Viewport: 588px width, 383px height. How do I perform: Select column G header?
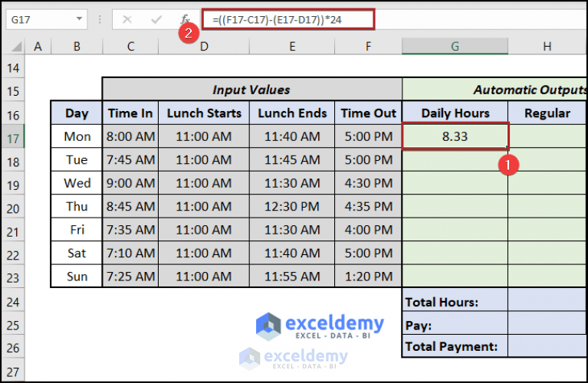tap(455, 47)
